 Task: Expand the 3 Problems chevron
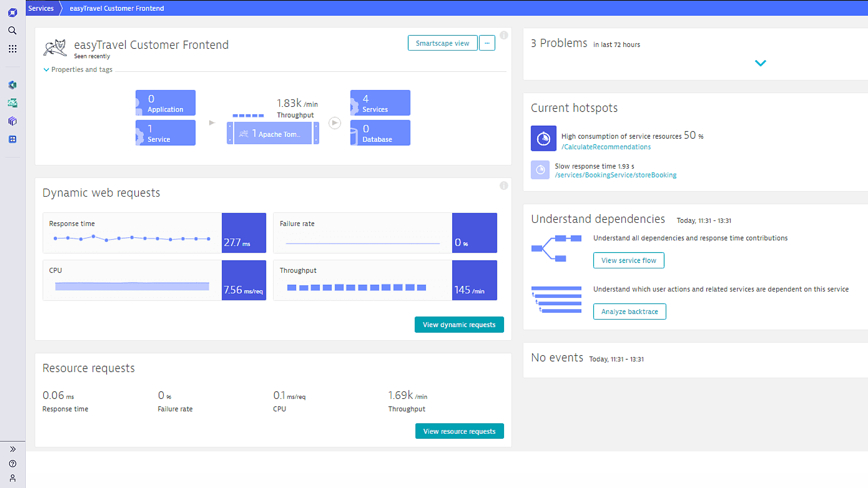coord(760,63)
